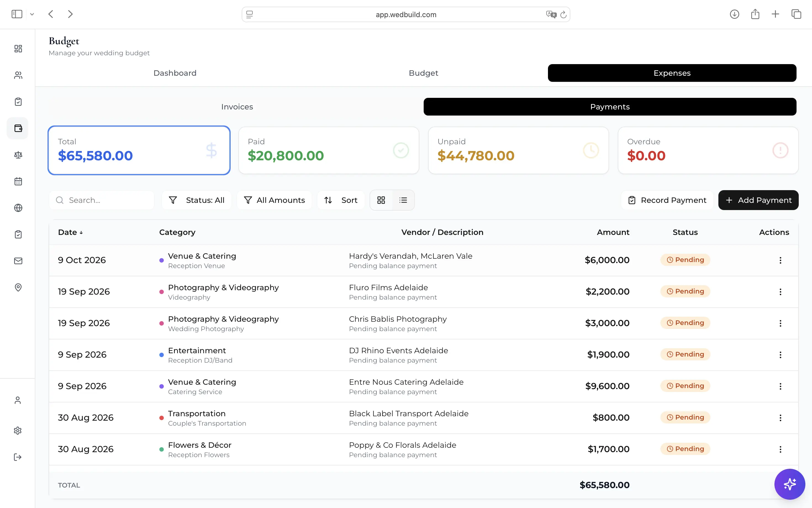Click the Black Label Transport Adelaide vendor
812x508 pixels.
[x=408, y=413]
